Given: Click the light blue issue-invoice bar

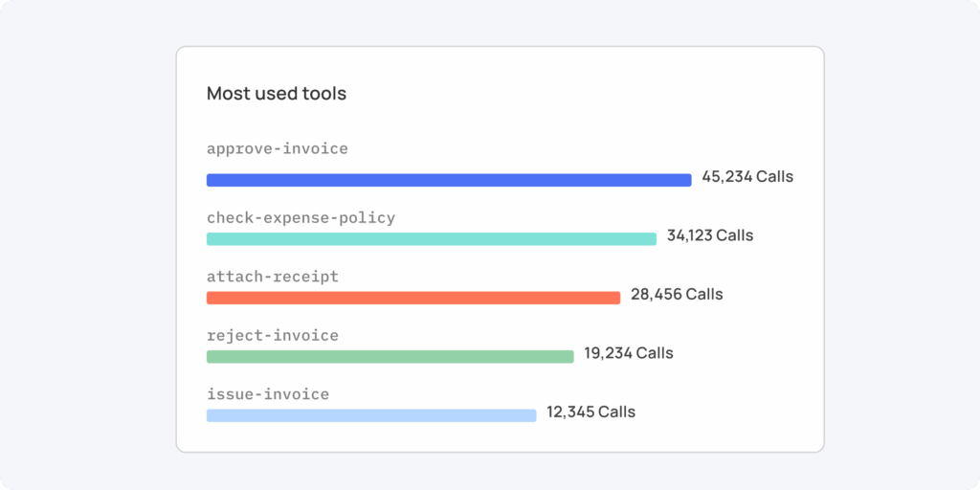Looking at the screenshot, I should tap(370, 415).
